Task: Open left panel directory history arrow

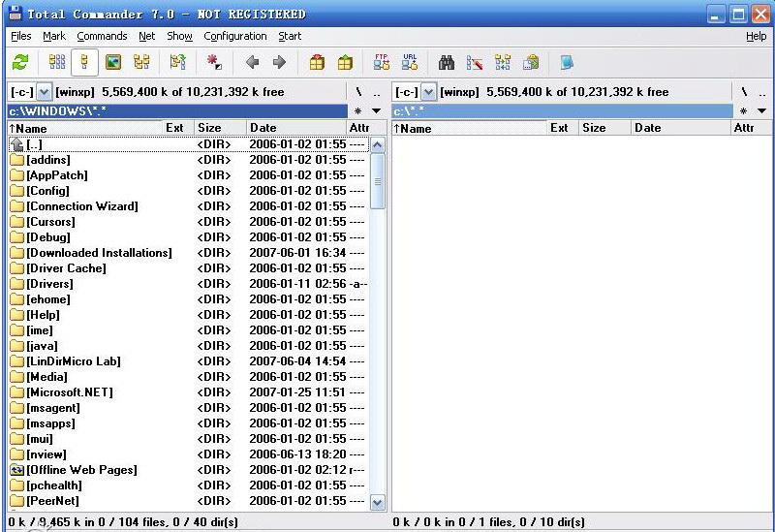Action: pos(377,111)
